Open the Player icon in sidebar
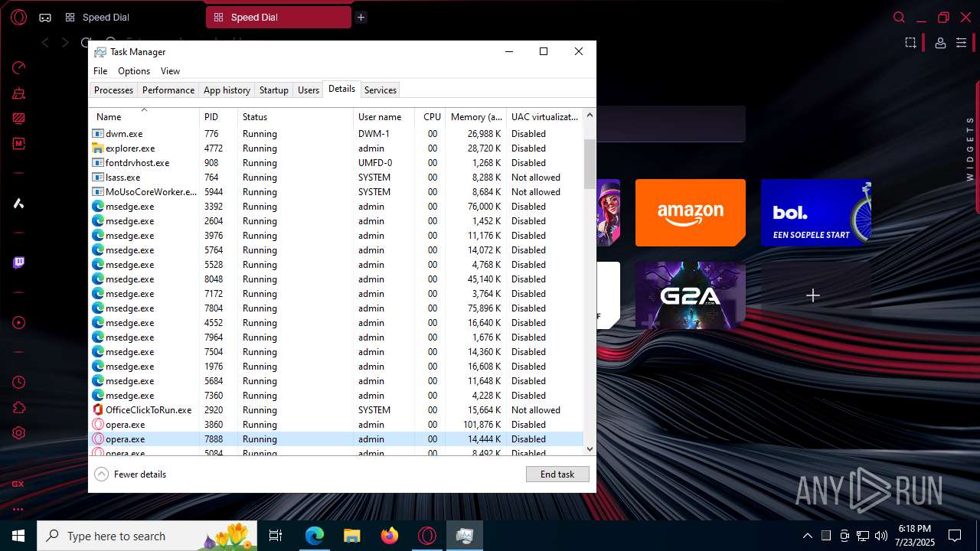Viewport: 980px width, 551px height. click(18, 323)
